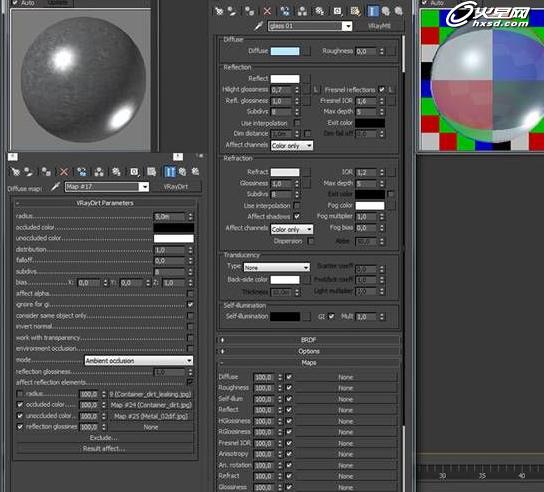Click the VRayMtl material type button
This screenshot has width=544, height=492.
(x=379, y=26)
